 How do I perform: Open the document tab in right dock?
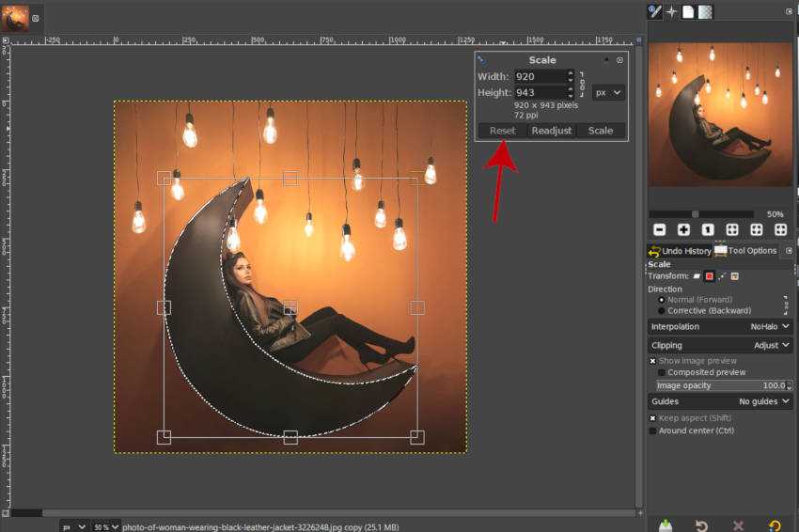click(x=688, y=11)
